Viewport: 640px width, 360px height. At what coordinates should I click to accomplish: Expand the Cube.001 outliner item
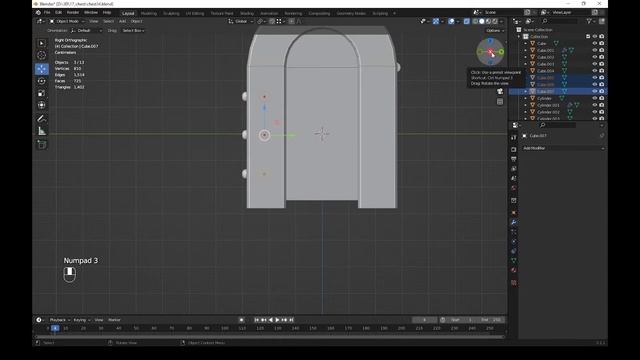tap(526, 51)
